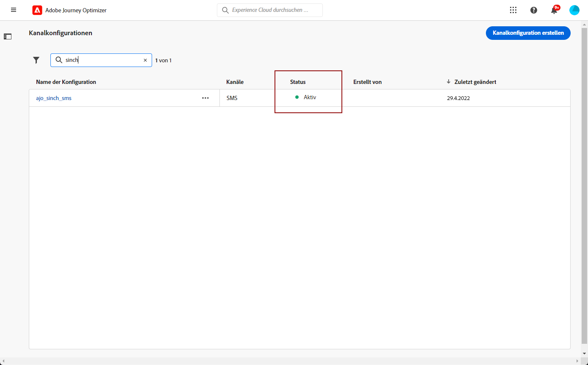Clear the sinch search text
The image size is (588, 365).
pos(145,60)
